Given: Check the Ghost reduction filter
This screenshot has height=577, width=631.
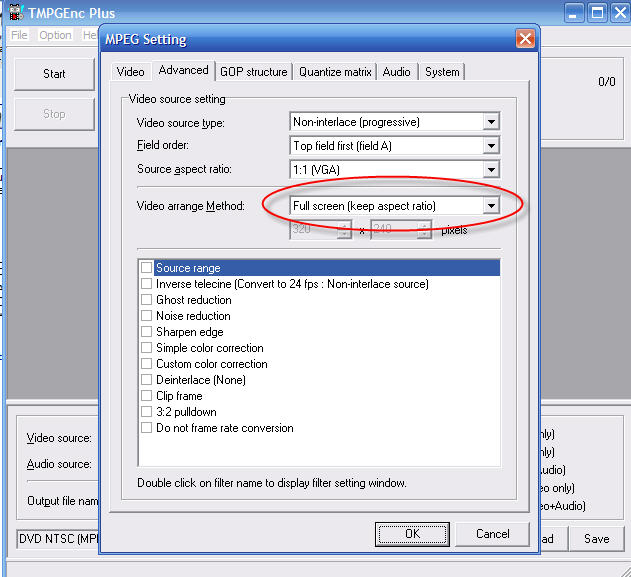Looking at the screenshot, I should click(146, 300).
